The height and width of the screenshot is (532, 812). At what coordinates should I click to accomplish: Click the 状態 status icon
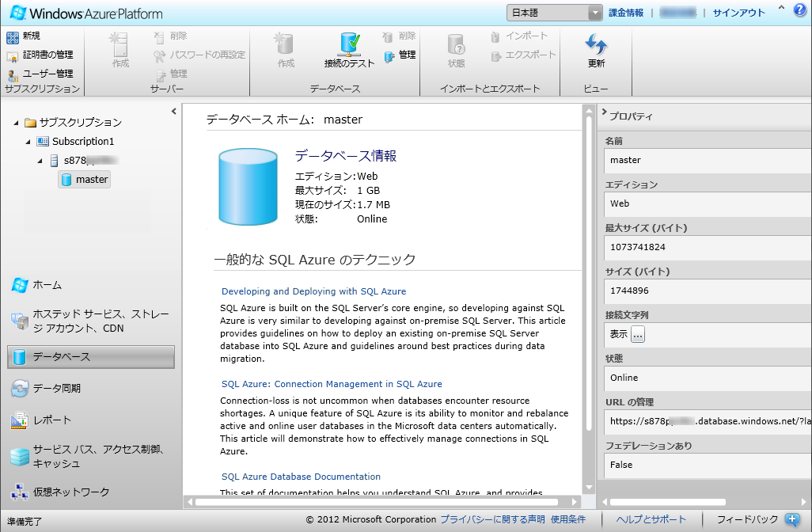456,45
